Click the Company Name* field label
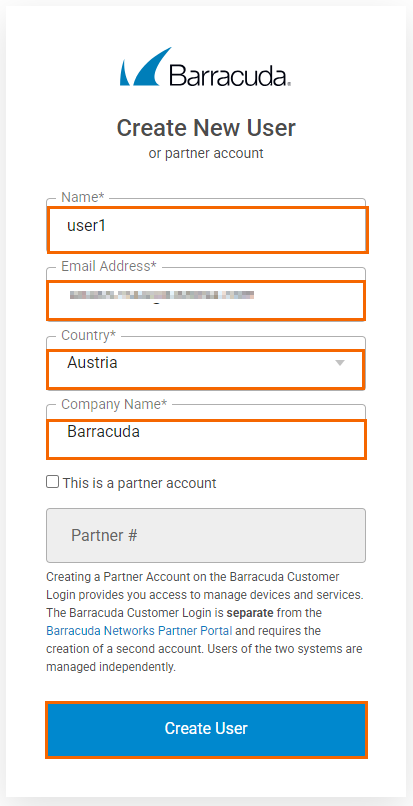This screenshot has height=806, width=413. click(x=114, y=404)
